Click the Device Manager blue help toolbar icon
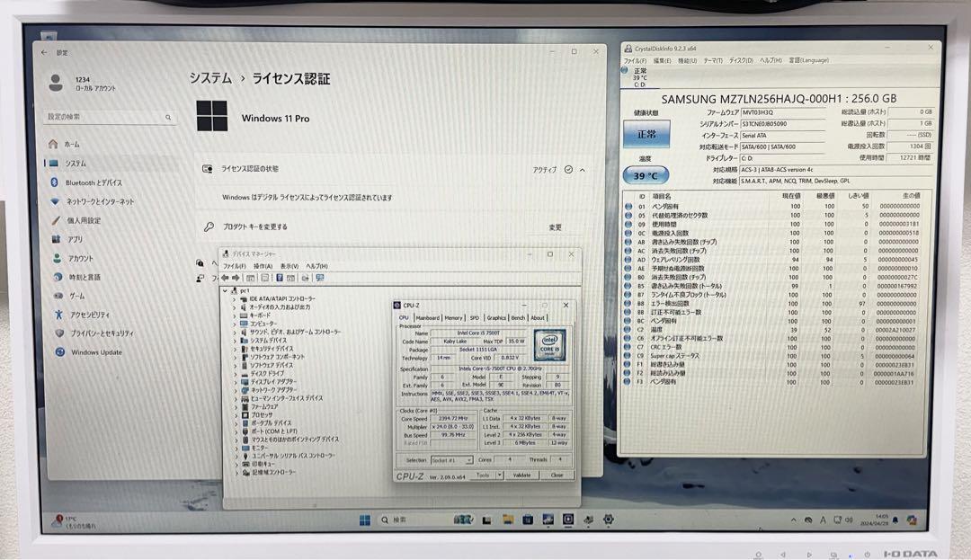The width and height of the screenshot is (971, 560). (x=280, y=279)
